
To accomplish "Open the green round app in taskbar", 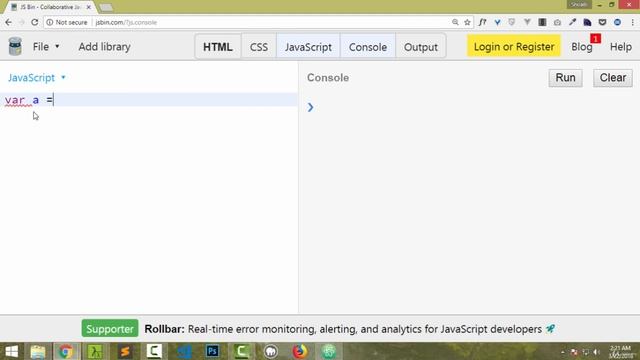I will [x=329, y=351].
